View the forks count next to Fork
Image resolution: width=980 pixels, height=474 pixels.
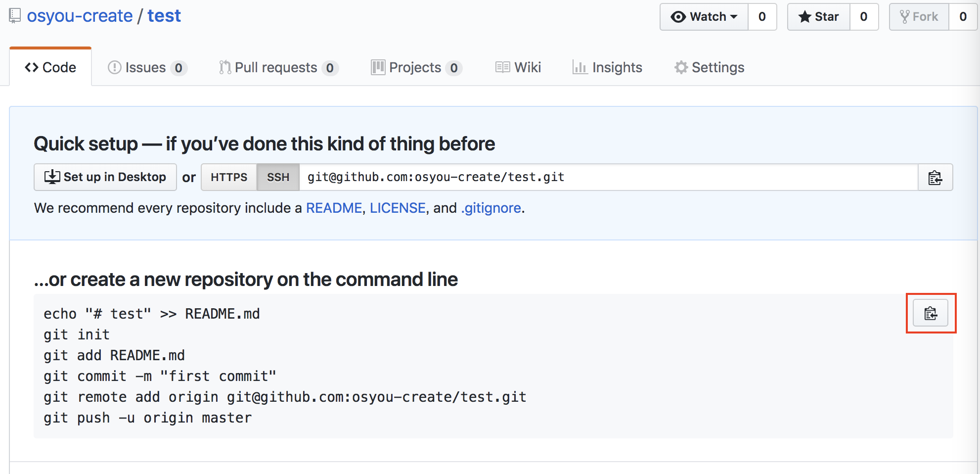tap(963, 17)
